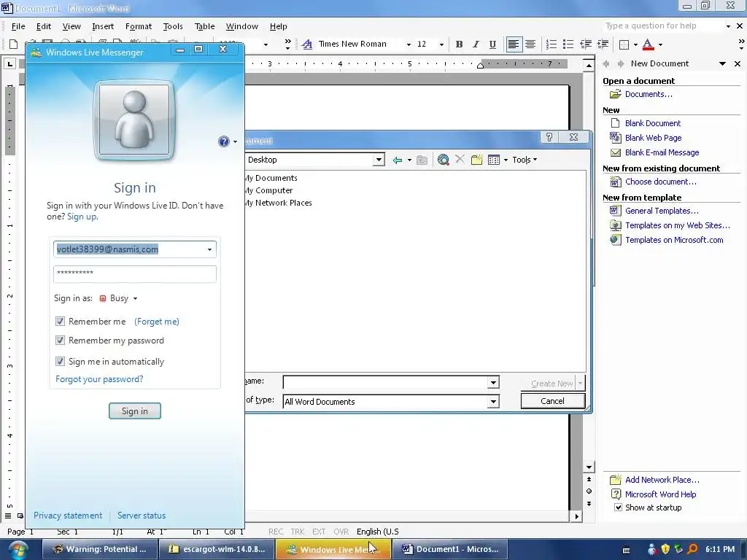
Task: Expand the font name Times New Roman dropdown
Action: coord(409,44)
